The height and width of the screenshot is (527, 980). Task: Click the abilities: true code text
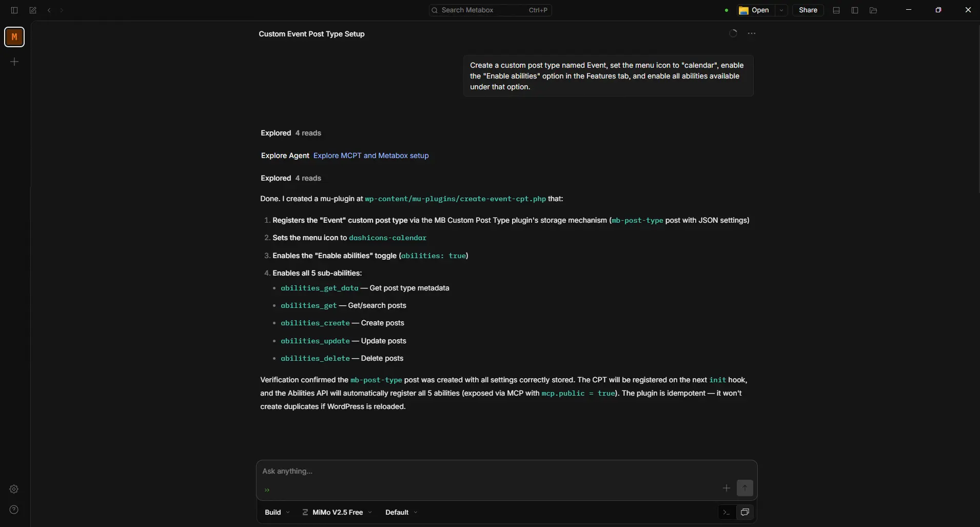click(434, 256)
